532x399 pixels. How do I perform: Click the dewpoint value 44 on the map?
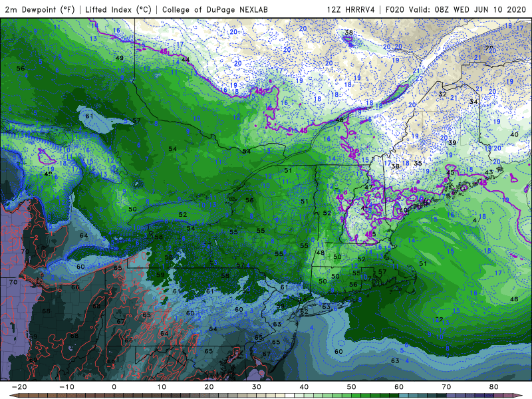[186, 60]
